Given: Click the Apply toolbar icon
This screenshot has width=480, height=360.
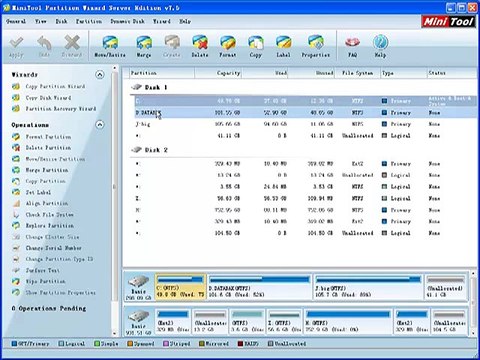Looking at the screenshot, I should point(16,47).
